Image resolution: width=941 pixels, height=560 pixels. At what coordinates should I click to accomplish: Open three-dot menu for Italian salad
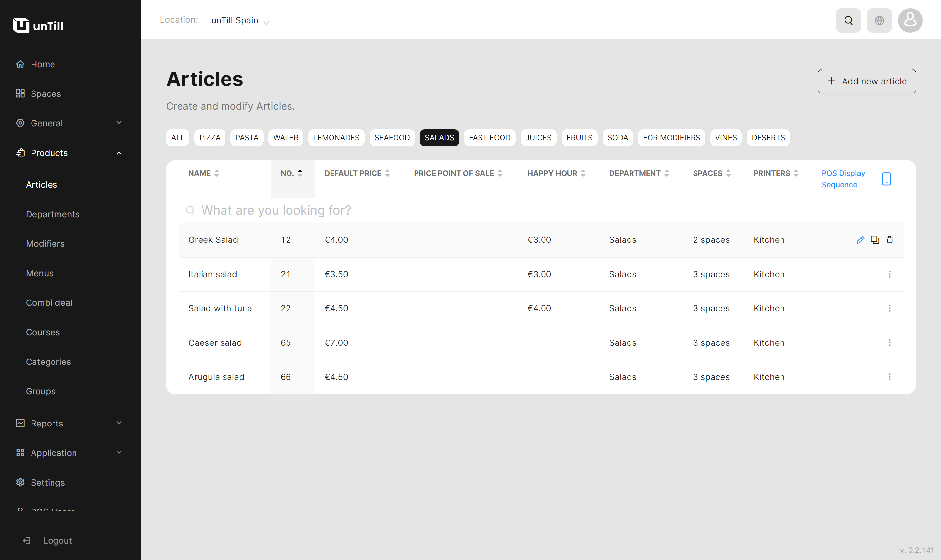pos(890,274)
